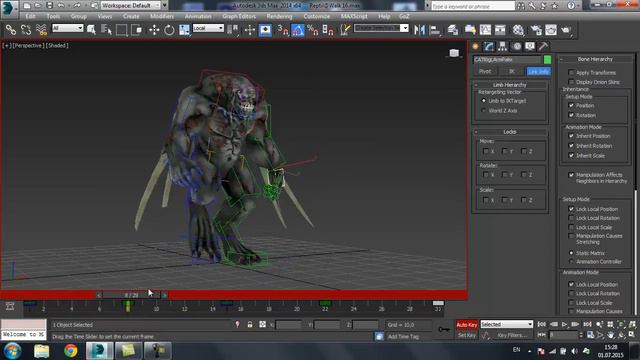This screenshot has width=640, height=360.
Task: Choose the Rectangular Selection Region tool
Action: pos(121,30)
